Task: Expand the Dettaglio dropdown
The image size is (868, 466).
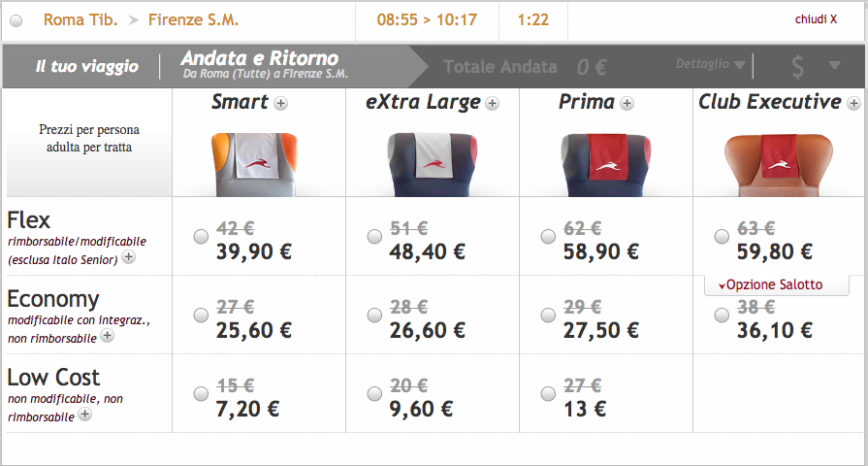Action: [x=711, y=65]
